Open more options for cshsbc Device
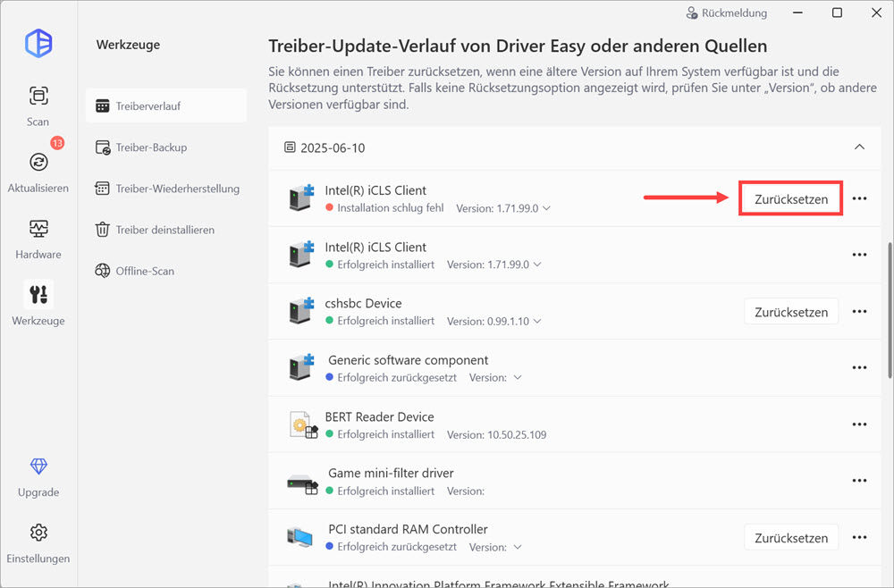The image size is (894, 588). pyautogui.click(x=859, y=311)
